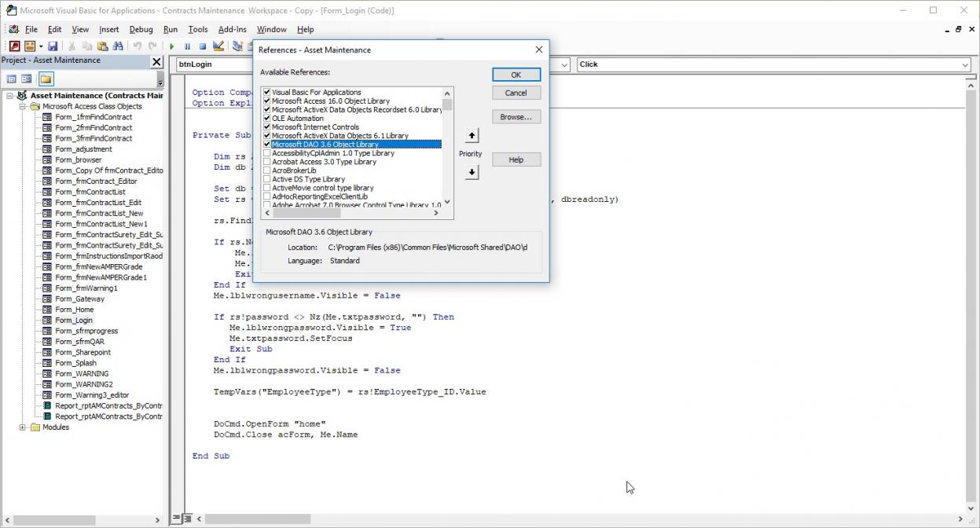This screenshot has width=980, height=528.
Task: Collapse the Asset Maintenance project node
Action: [10, 96]
